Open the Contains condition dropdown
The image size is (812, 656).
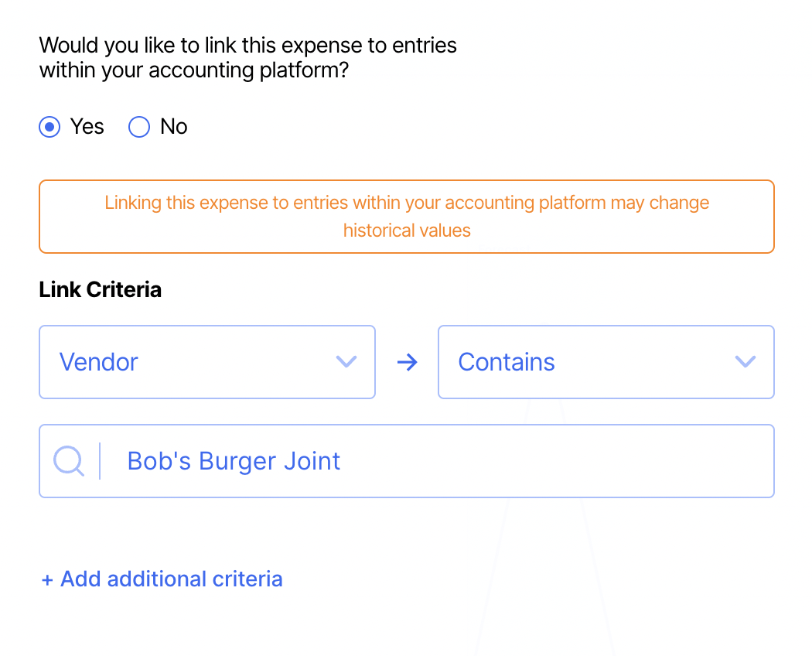pyautogui.click(x=606, y=362)
